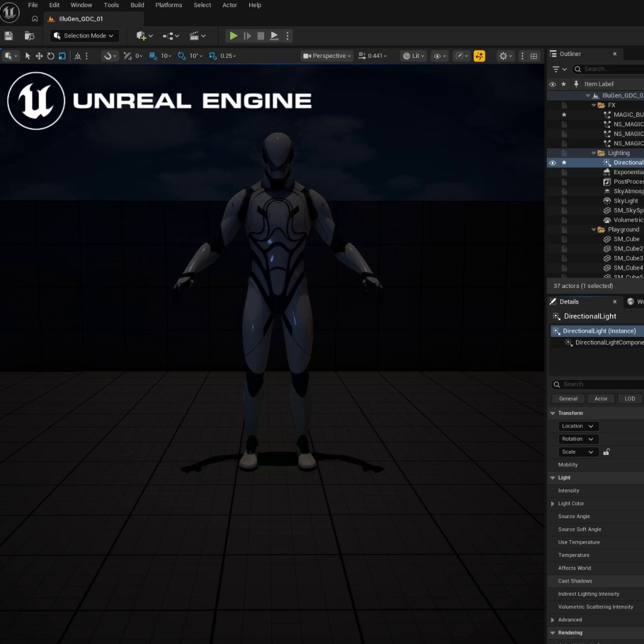Toggle the orange realtime rendering icon
This screenshot has height=644, width=644.
(x=479, y=56)
